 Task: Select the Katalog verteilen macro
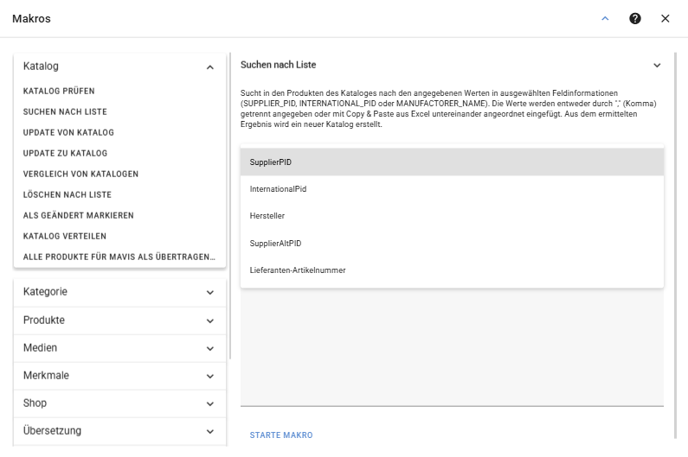click(65, 236)
